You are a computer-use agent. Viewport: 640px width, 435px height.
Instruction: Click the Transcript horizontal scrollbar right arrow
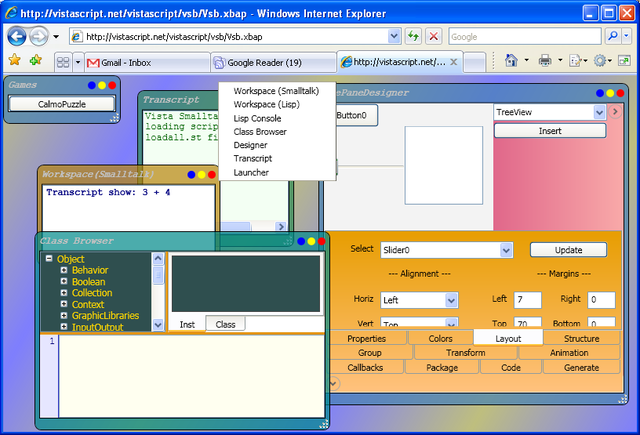pos(280,226)
